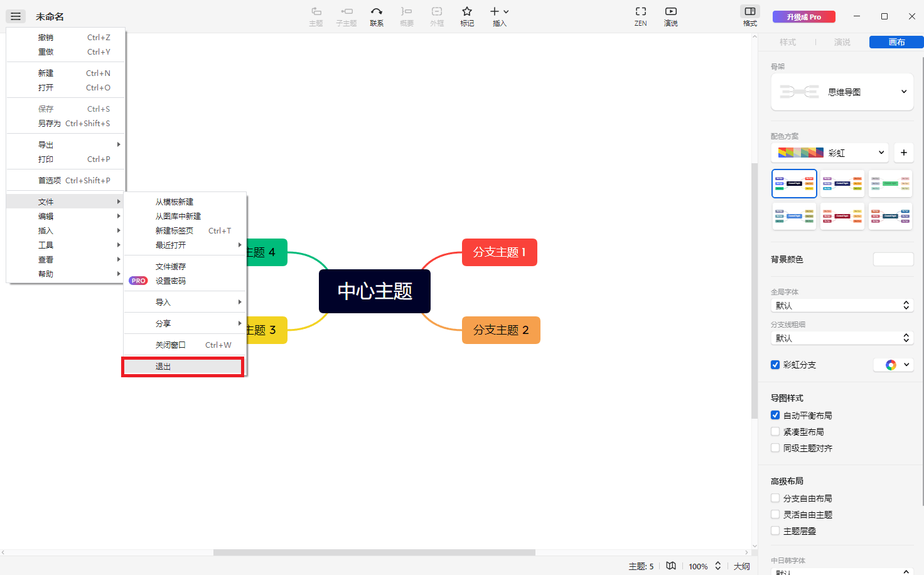This screenshot has width=924, height=575.
Task: Open 首选项 preferences
Action: click(65, 180)
